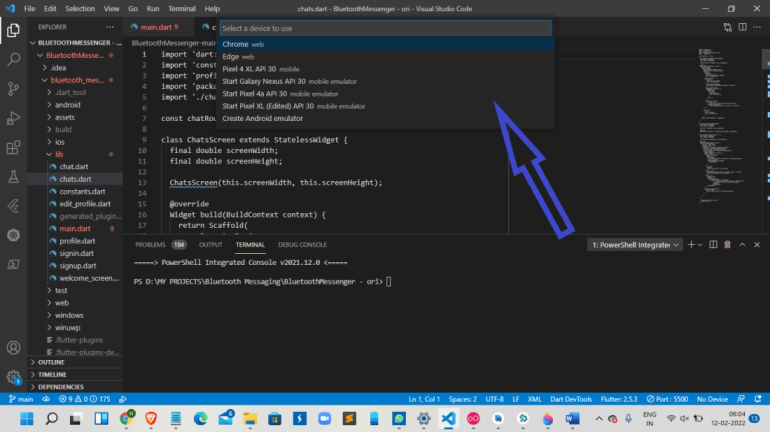Switch to the DEBUG CONSOLE tab

click(x=302, y=244)
